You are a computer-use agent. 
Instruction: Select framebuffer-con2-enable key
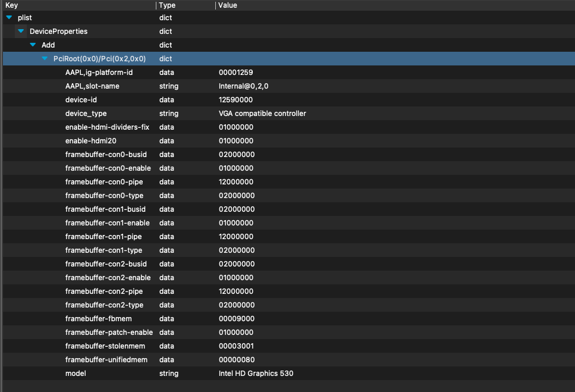coord(108,278)
